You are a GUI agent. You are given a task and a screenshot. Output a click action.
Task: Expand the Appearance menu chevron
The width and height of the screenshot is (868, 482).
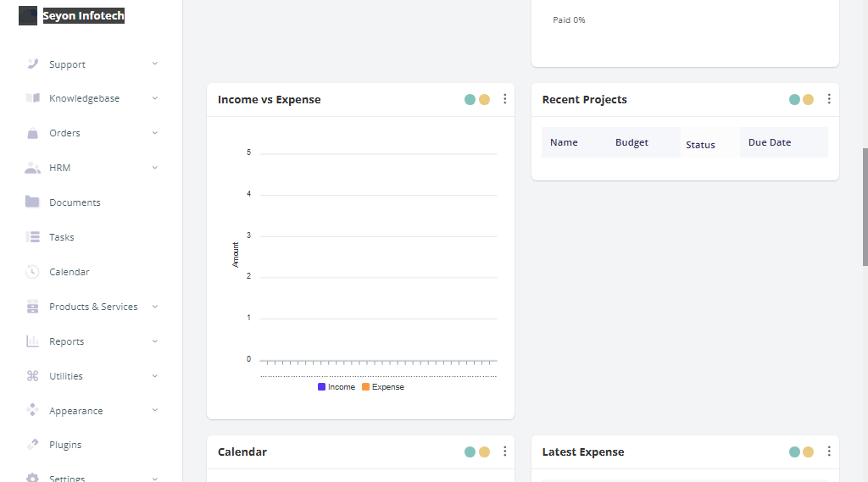coord(154,411)
